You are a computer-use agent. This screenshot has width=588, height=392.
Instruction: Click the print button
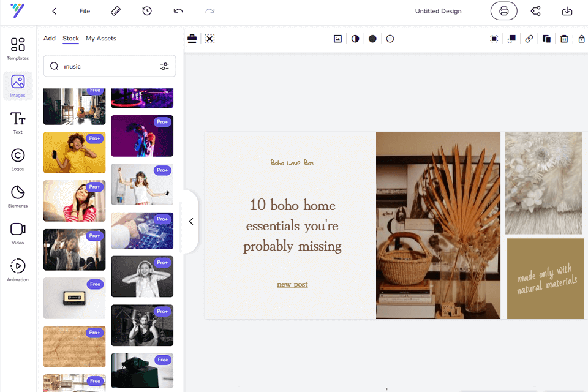(x=503, y=11)
